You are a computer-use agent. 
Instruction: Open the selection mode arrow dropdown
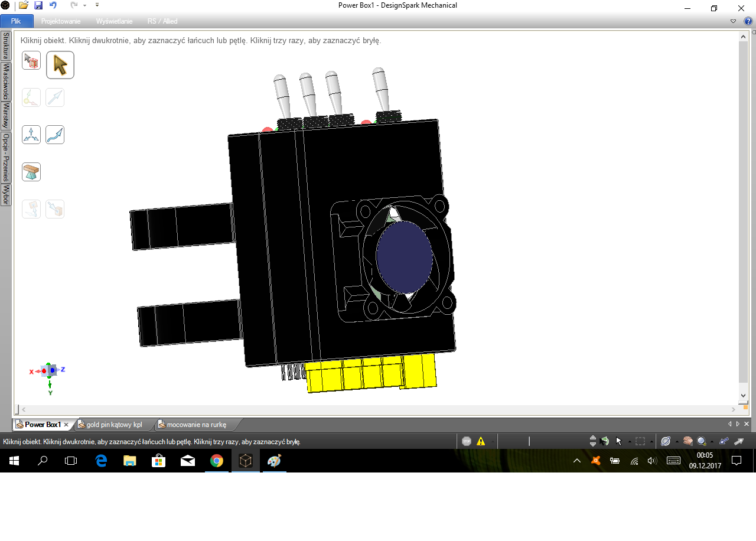click(630, 442)
